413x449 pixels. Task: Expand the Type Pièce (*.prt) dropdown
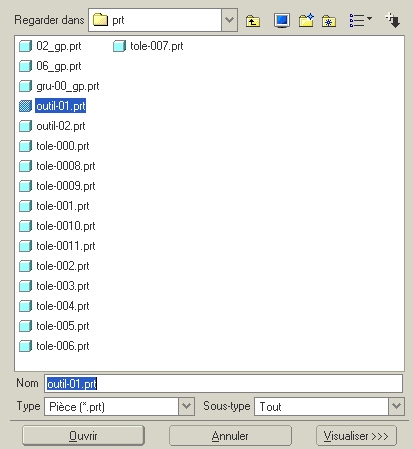(x=186, y=406)
